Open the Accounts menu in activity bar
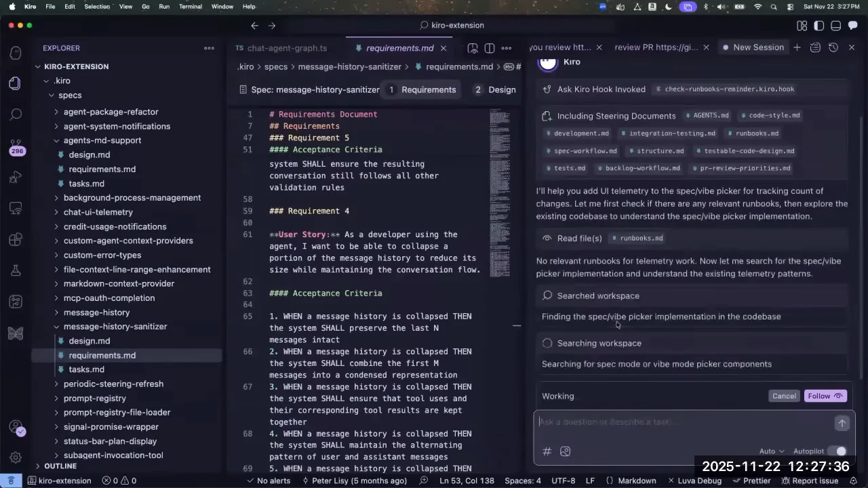The height and width of the screenshot is (488, 868). click(x=16, y=427)
